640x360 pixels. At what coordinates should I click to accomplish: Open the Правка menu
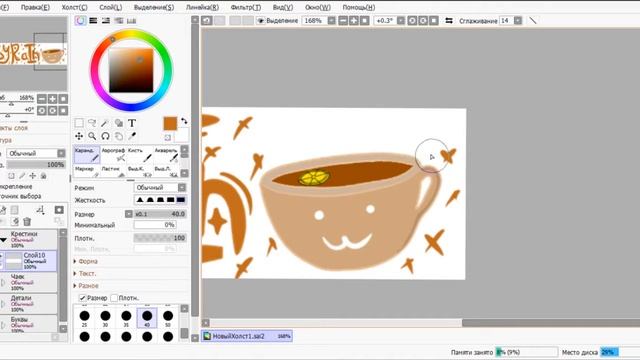pos(35,7)
